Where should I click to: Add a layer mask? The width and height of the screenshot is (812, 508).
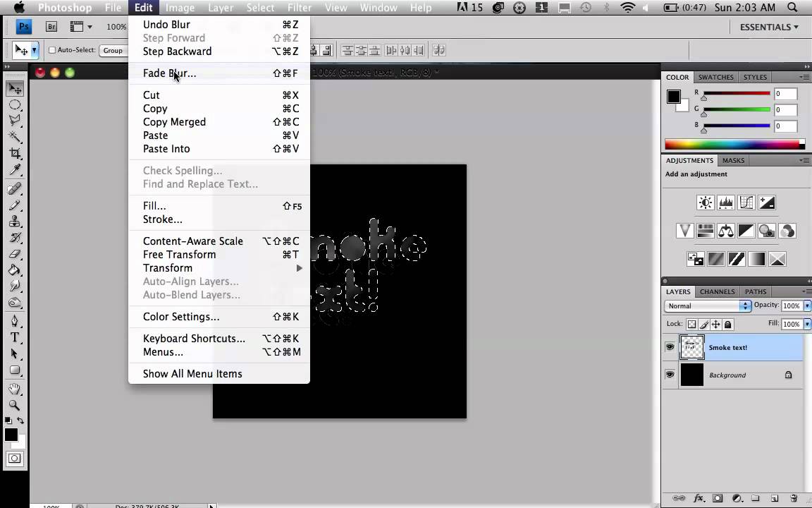(718, 498)
